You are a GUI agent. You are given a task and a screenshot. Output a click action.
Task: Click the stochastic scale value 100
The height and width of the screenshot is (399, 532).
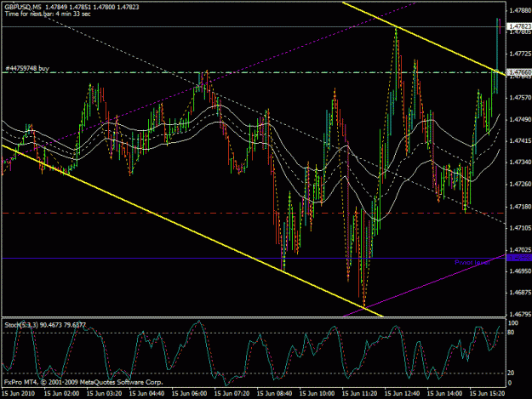click(513, 323)
